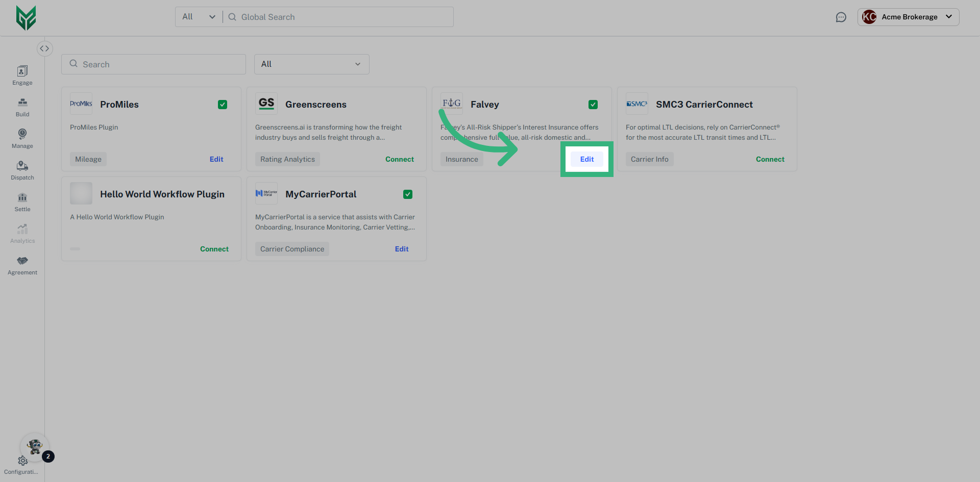The image size is (980, 482).
Task: Expand the All category filter dropdown
Action: tap(311, 64)
